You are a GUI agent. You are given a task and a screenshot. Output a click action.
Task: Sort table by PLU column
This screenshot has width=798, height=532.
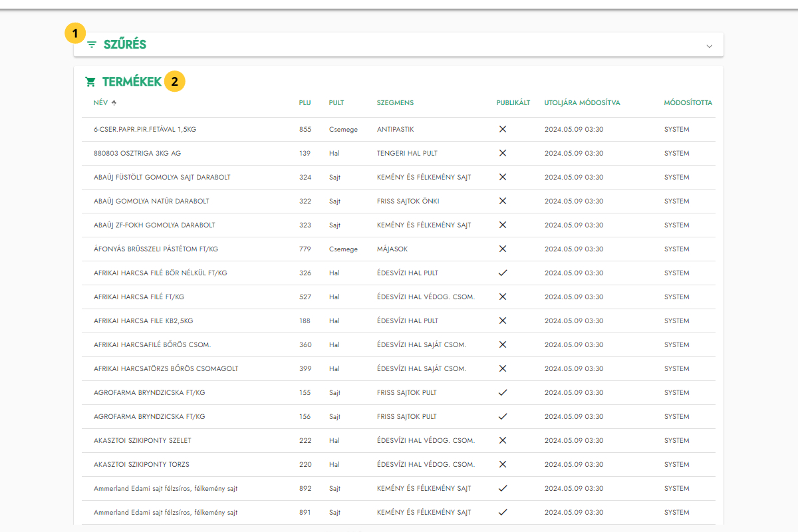(305, 103)
